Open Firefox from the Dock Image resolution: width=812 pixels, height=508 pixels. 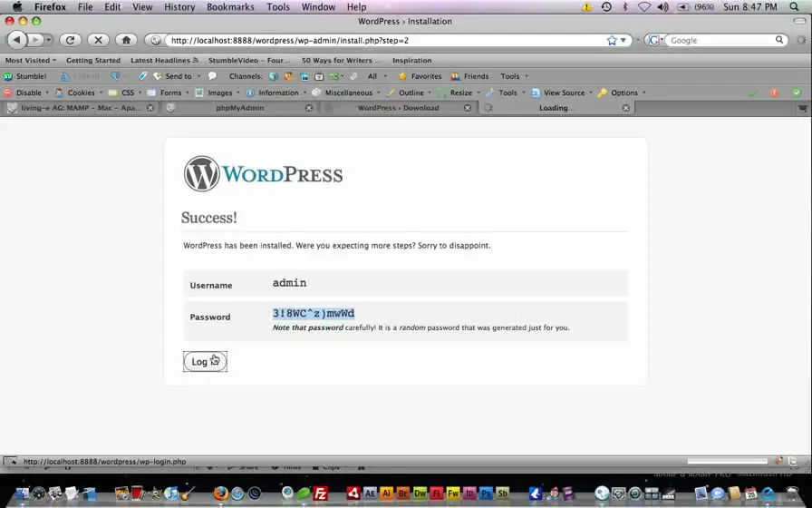220,493
